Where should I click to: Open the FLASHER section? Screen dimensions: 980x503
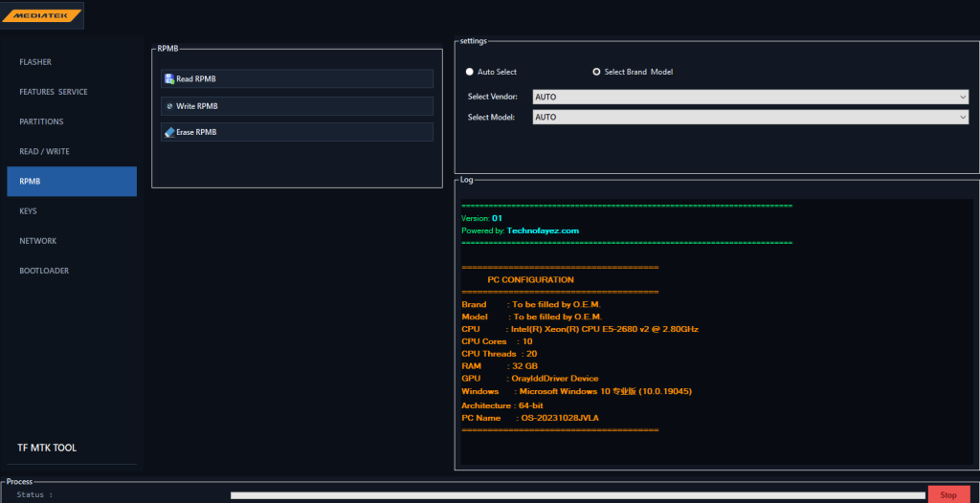point(72,62)
